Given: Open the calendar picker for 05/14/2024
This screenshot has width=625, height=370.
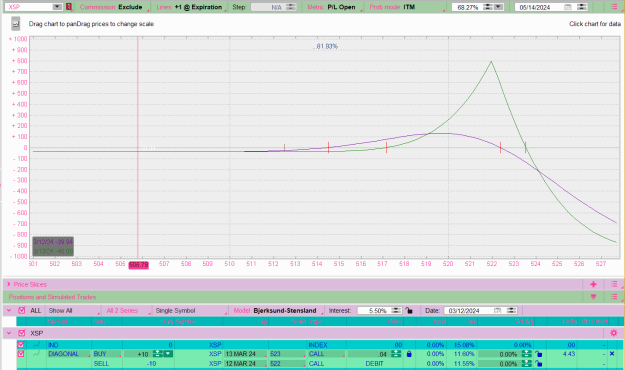Looking at the screenshot, I should pyautogui.click(x=568, y=7).
